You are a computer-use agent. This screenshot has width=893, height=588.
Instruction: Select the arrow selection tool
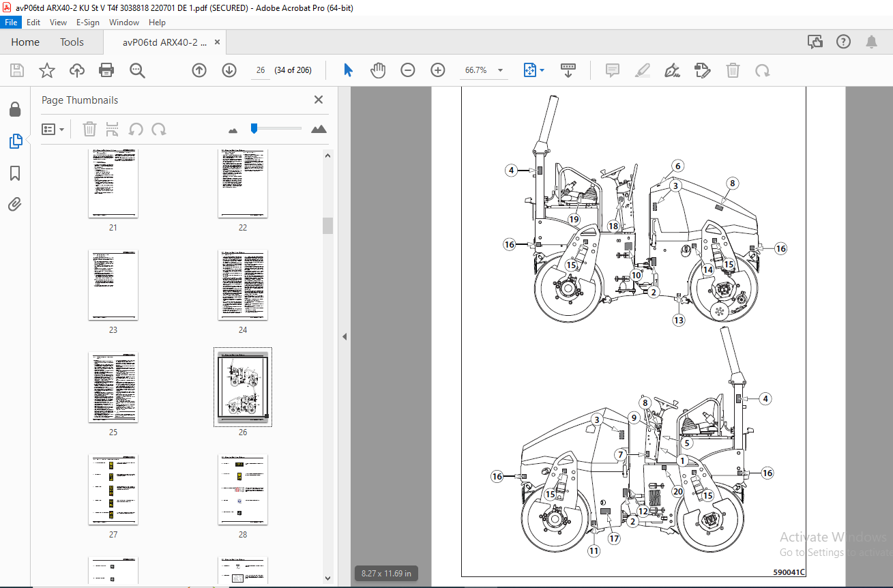(x=349, y=70)
